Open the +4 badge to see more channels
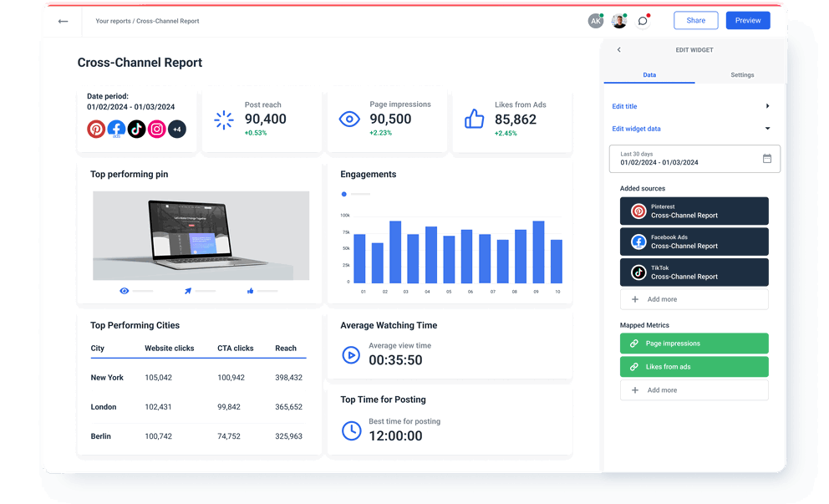Screen dimensions: 829x504 tap(176, 129)
